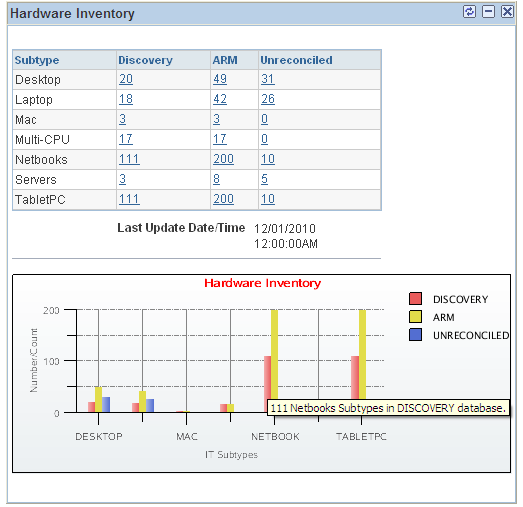523x507 pixels.
Task: Open Laptop Discovery count 18
Action: [126, 99]
